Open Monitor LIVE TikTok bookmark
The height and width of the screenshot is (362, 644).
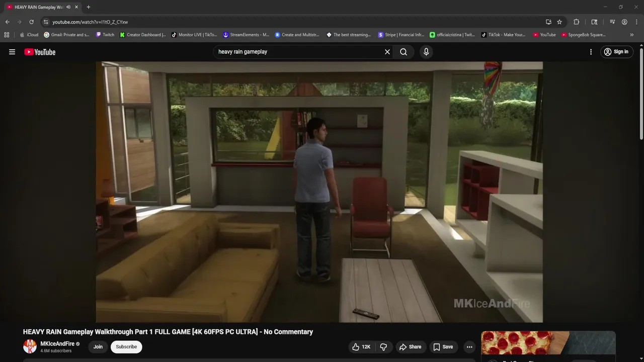(x=194, y=35)
